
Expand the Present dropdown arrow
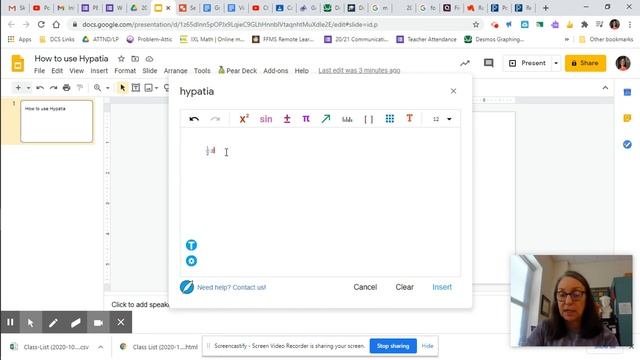click(556, 63)
